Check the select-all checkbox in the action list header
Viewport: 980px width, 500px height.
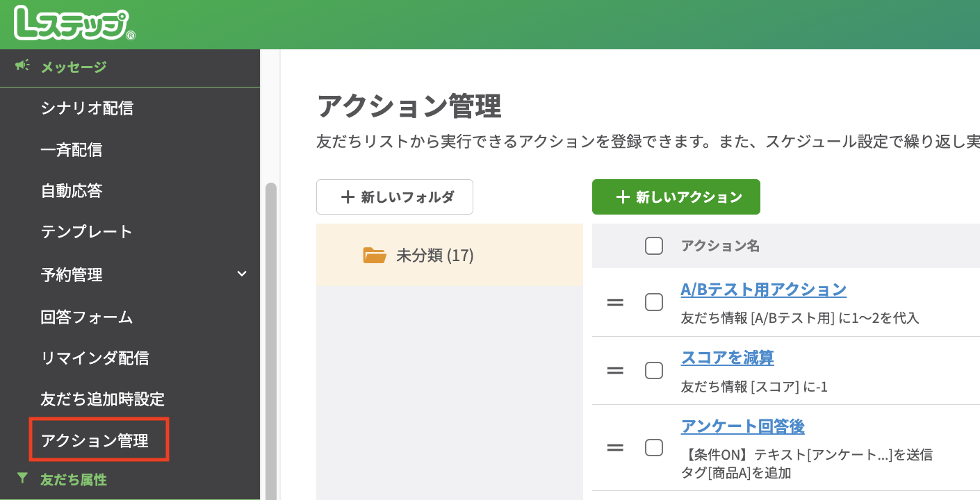point(653,246)
